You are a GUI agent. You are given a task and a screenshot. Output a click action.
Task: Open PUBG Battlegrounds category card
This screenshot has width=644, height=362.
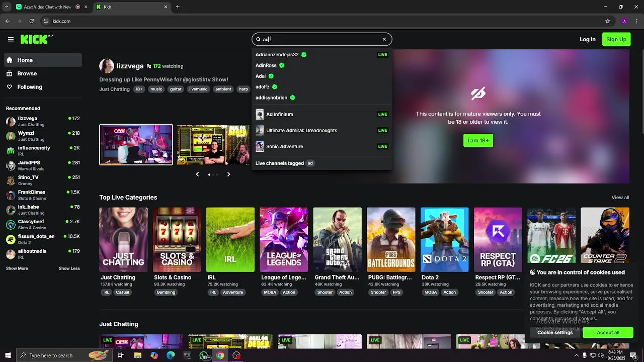point(391,239)
